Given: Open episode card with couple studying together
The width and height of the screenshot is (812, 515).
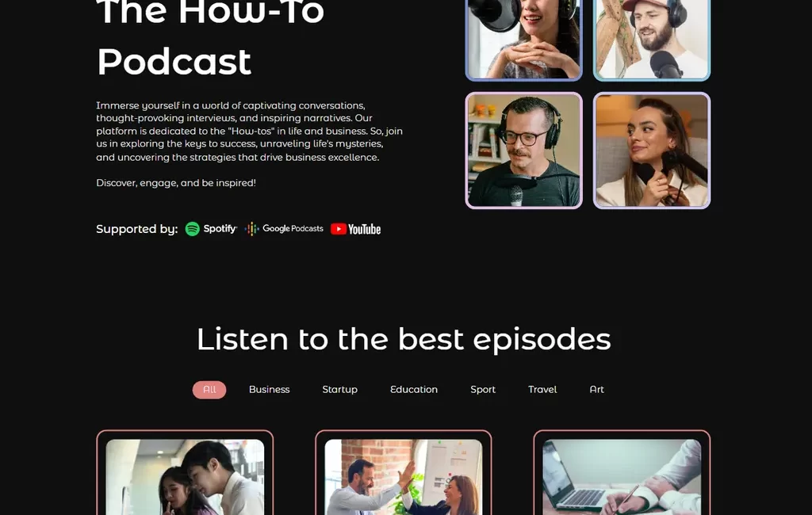Looking at the screenshot, I should pos(185,472).
